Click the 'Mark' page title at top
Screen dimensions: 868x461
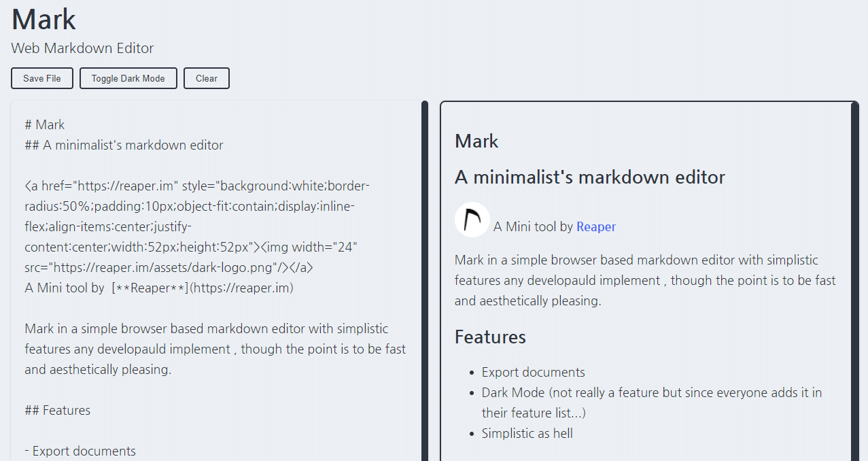tap(43, 18)
